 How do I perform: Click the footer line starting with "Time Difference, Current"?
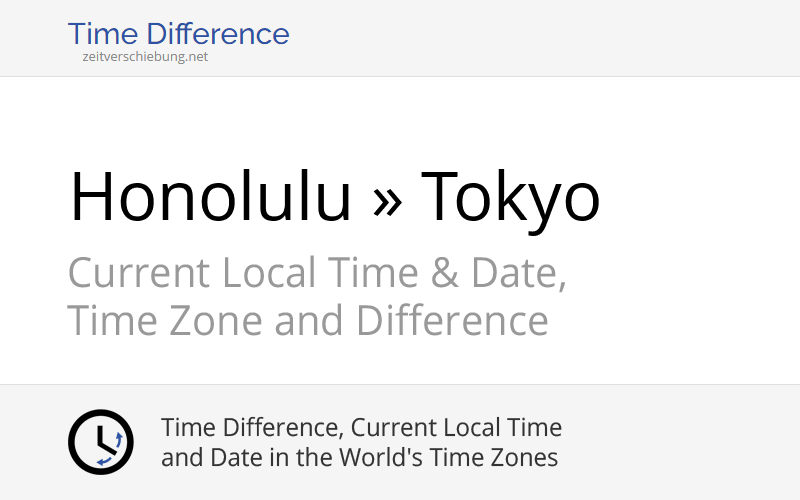click(x=361, y=428)
